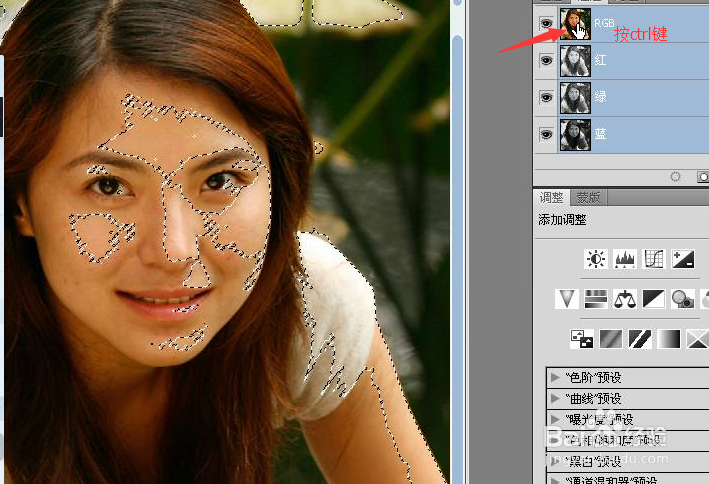The height and width of the screenshot is (484, 709).
Task: Expand the "黑白"预设 list
Action: (x=555, y=461)
